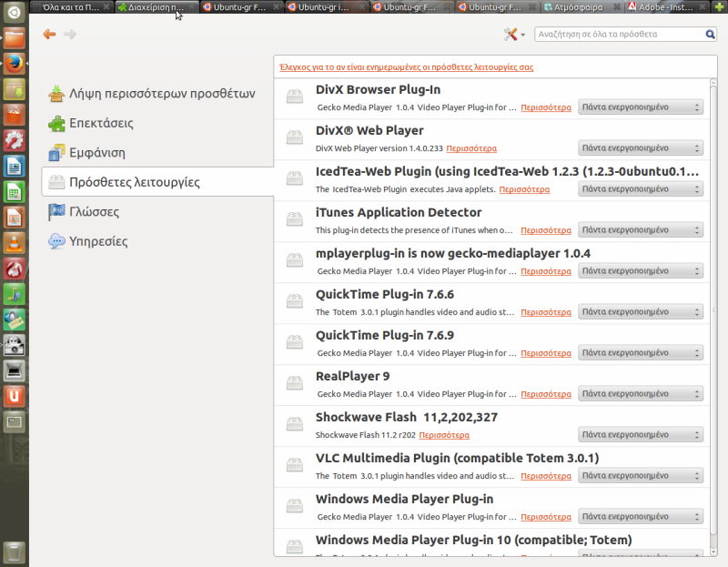Image resolution: width=728 pixels, height=567 pixels.
Task: Open QuickTime Plug-in 7.6.9 activation dropdown
Action: pyautogui.click(x=641, y=352)
